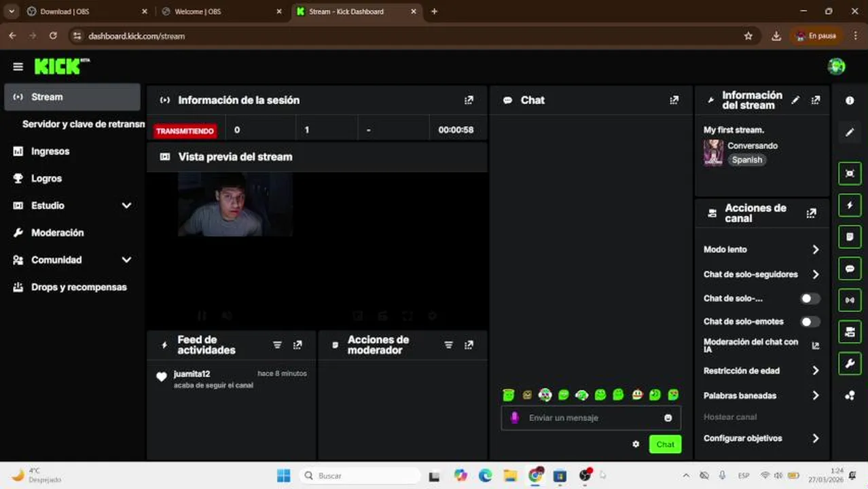The height and width of the screenshot is (489, 868).
Task: Open Configurar objetivos settings
Action: tap(761, 438)
